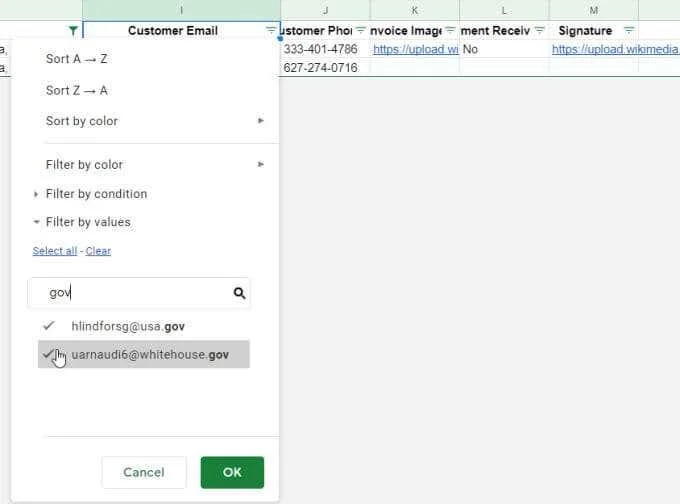This screenshot has height=504, width=680.
Task: Select column K header
Action: (x=415, y=10)
